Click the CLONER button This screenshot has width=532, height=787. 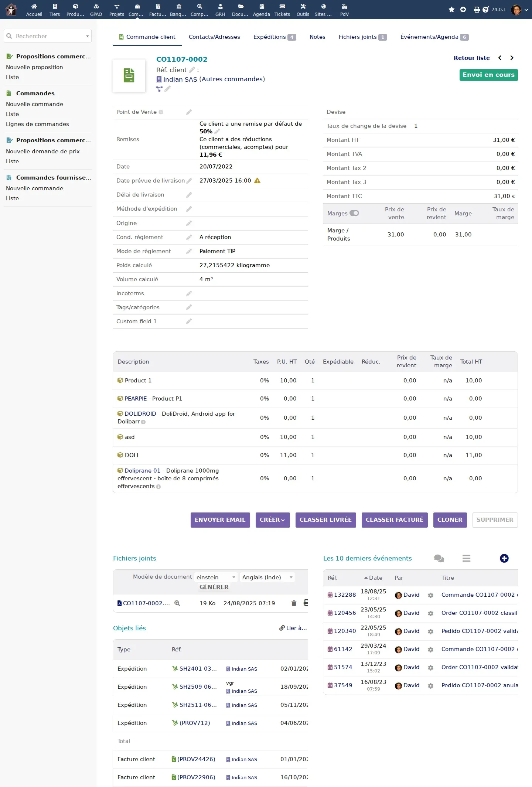point(450,520)
